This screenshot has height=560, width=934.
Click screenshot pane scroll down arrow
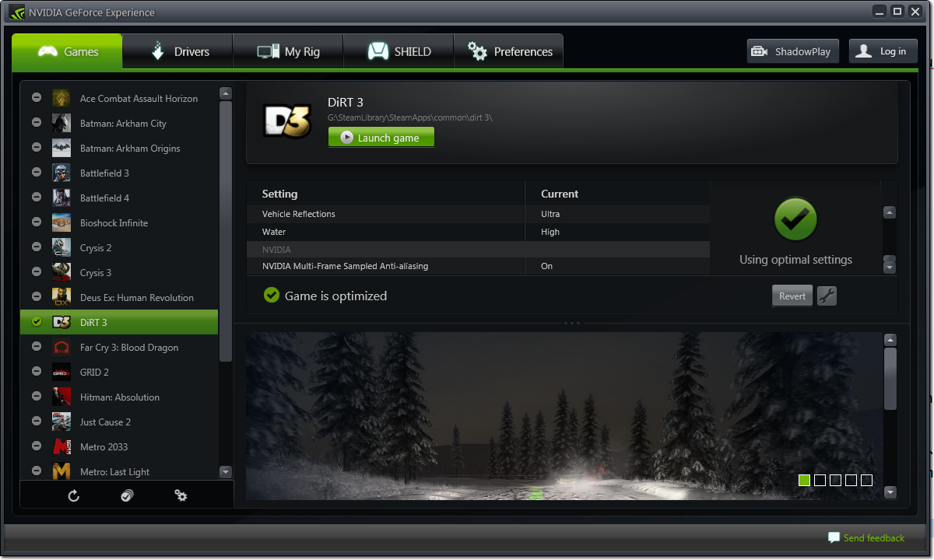[x=890, y=492]
